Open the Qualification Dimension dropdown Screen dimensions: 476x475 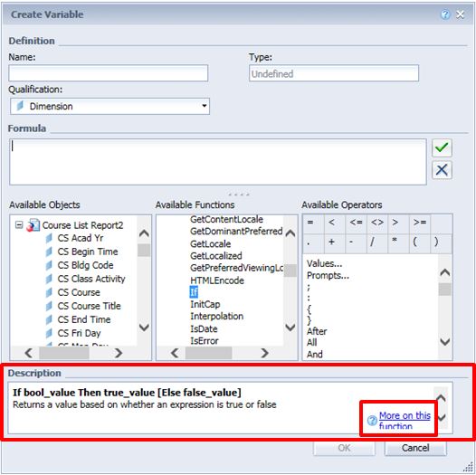click(x=109, y=106)
